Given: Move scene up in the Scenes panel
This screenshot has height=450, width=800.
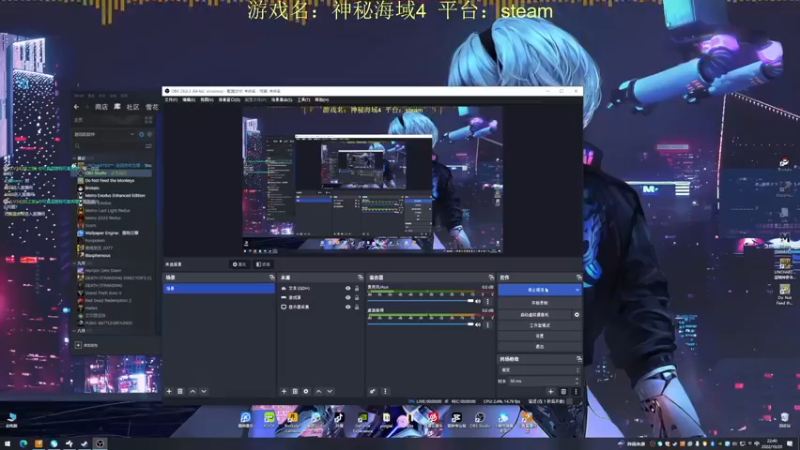Looking at the screenshot, I should click(x=192, y=391).
